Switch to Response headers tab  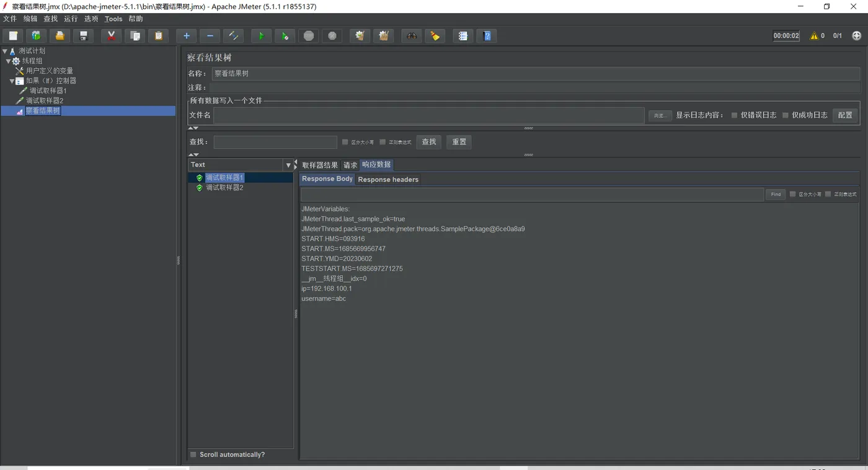[388, 180]
